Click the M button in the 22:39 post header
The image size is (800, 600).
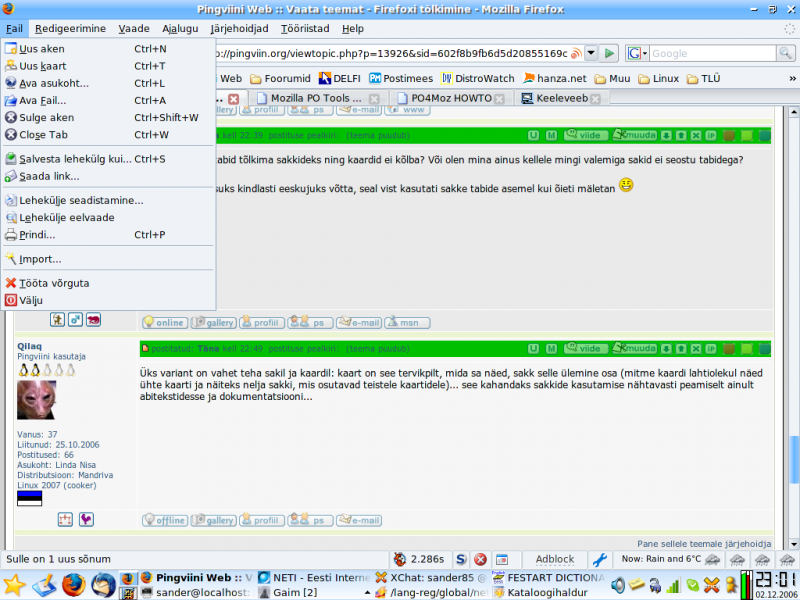click(x=551, y=135)
